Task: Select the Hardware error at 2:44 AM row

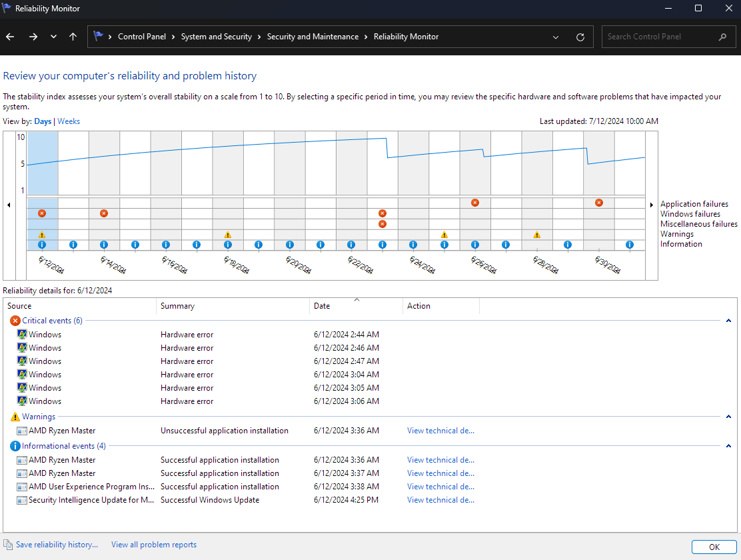Action: point(370,335)
